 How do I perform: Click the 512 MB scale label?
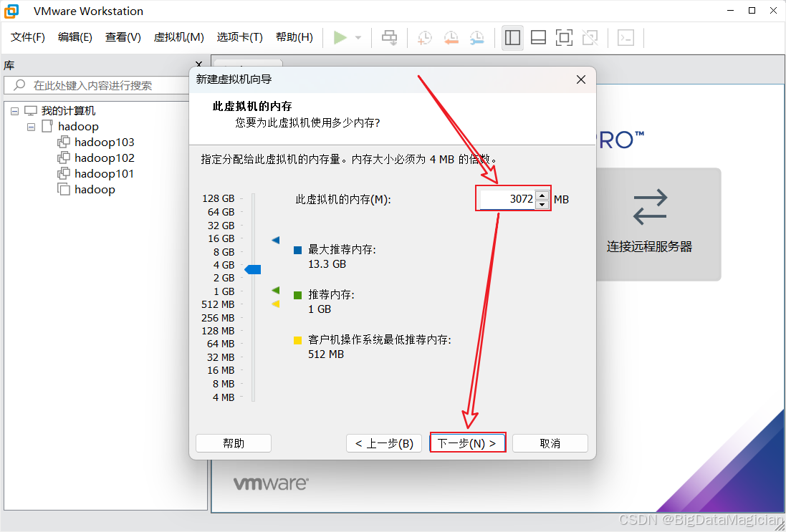(x=218, y=304)
